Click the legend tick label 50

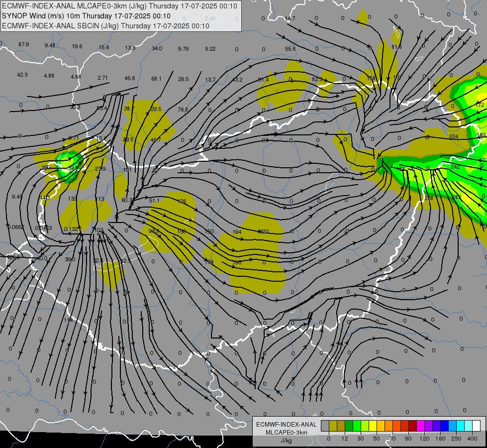pos(377,439)
